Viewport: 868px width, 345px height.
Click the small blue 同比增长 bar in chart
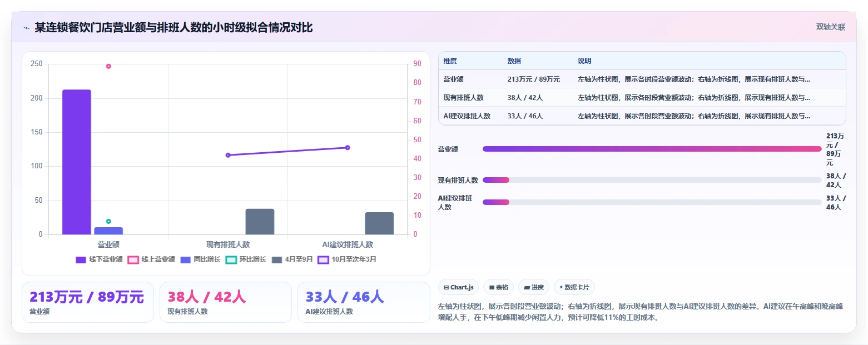[108, 231]
